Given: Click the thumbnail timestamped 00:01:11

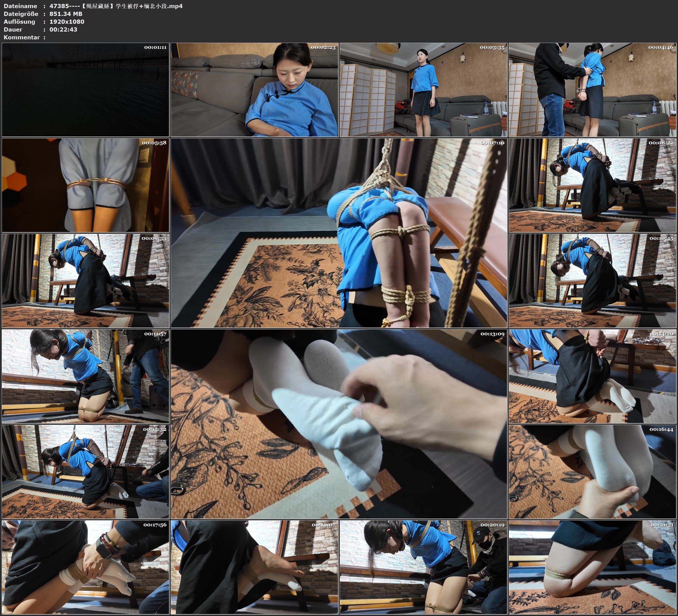Looking at the screenshot, I should (85, 89).
